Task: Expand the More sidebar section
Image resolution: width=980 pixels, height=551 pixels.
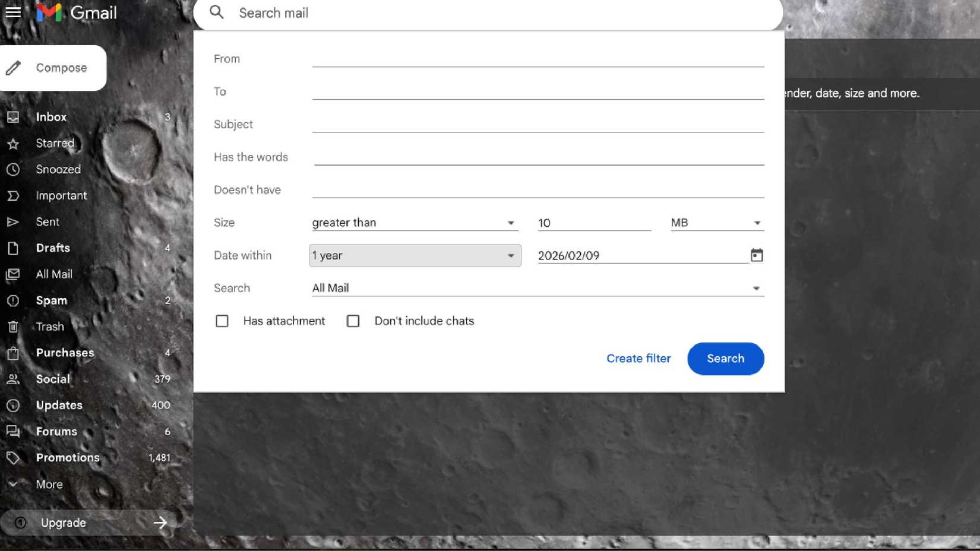Action: (x=49, y=484)
